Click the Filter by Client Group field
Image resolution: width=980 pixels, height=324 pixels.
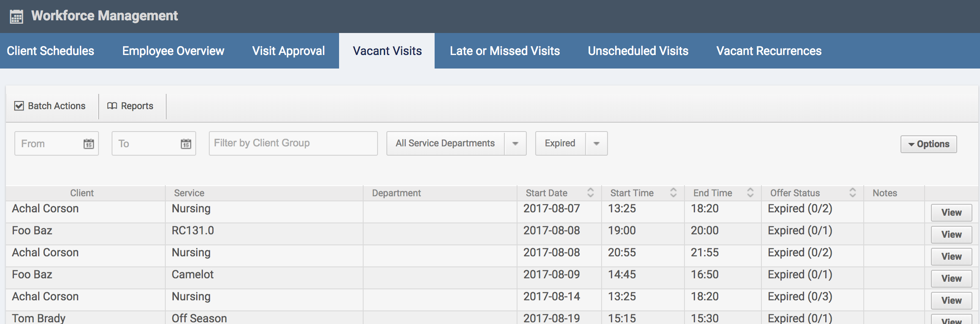pyautogui.click(x=293, y=143)
